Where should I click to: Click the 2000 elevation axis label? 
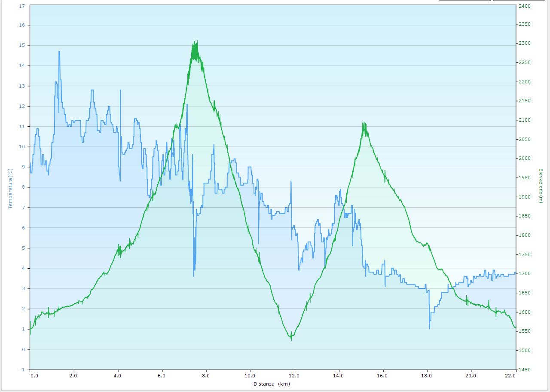(524, 158)
